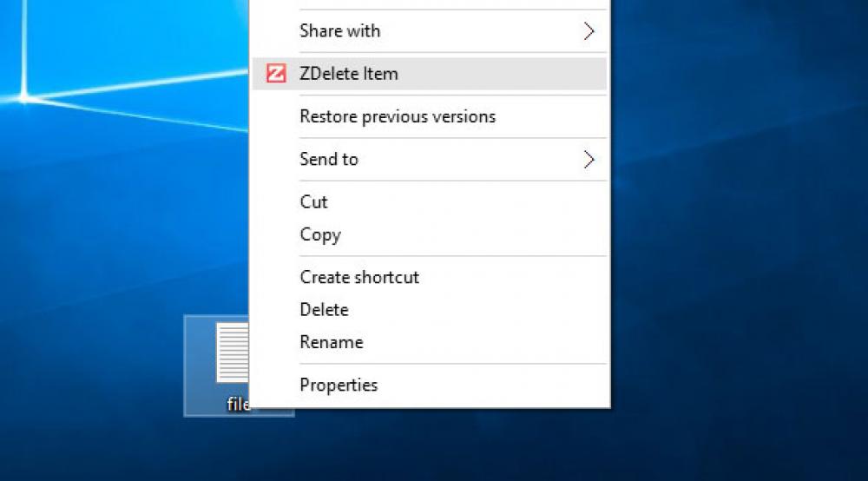This screenshot has width=868, height=481.
Task: Choose Restore previous versions
Action: coord(430,117)
